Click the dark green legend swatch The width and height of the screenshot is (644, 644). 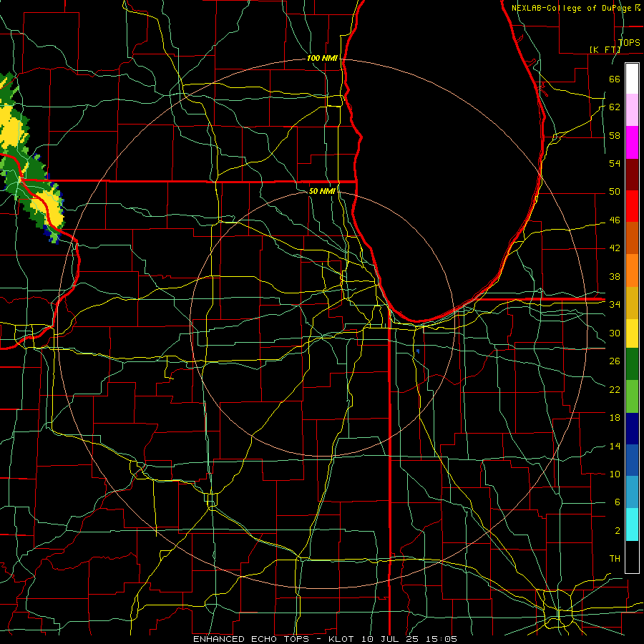pyautogui.click(x=632, y=364)
